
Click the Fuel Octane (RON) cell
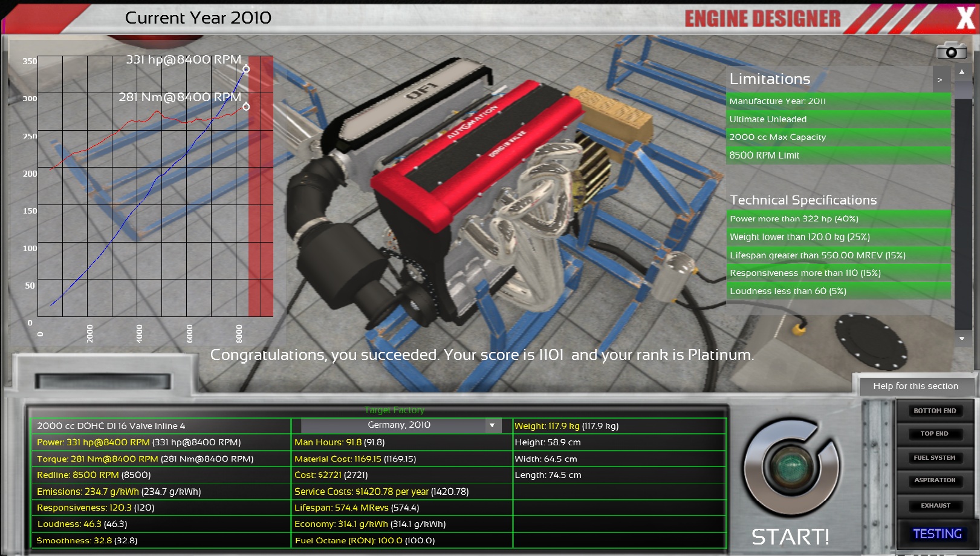point(402,540)
